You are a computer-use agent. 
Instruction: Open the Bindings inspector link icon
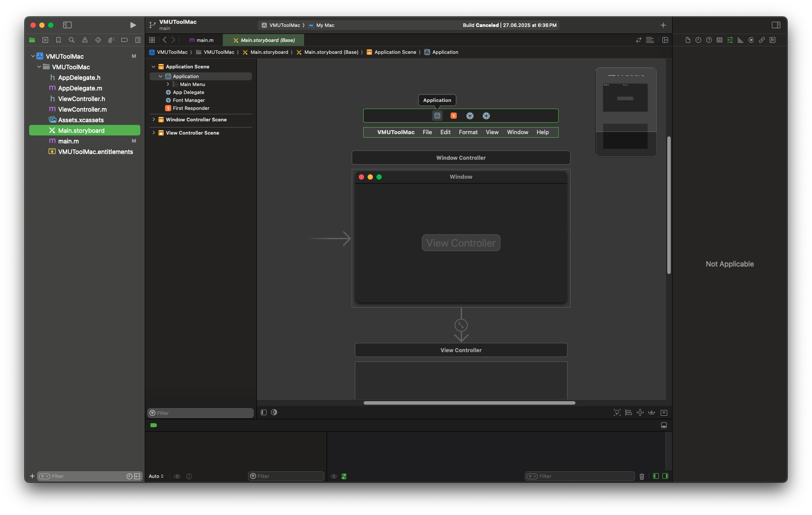(762, 40)
